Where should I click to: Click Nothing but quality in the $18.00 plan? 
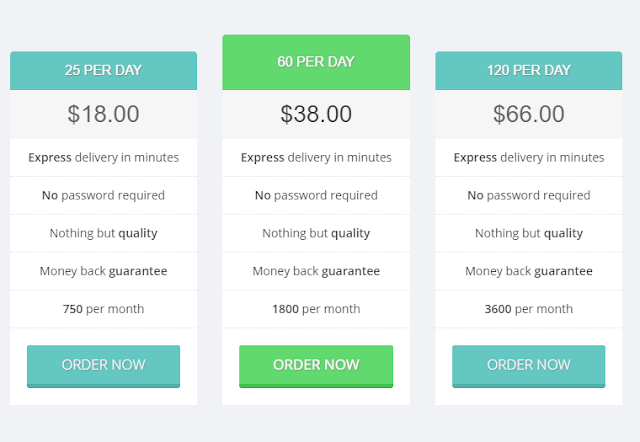(103, 233)
